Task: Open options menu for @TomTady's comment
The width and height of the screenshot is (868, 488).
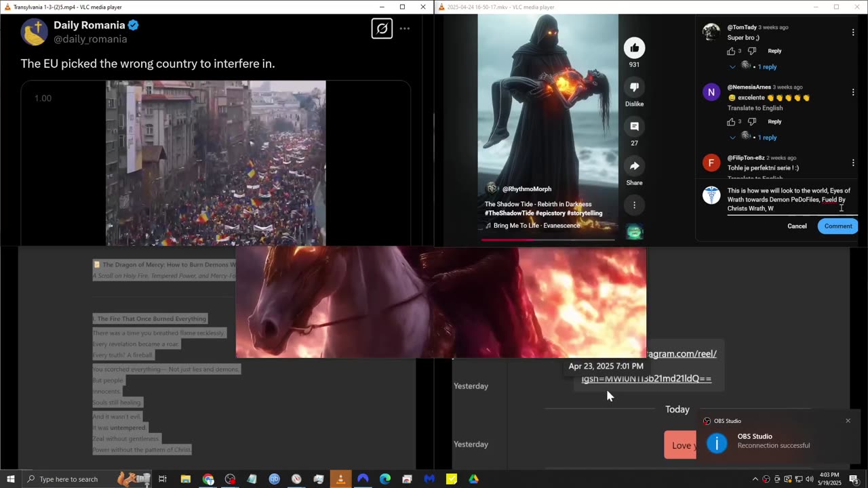Action: click(852, 33)
